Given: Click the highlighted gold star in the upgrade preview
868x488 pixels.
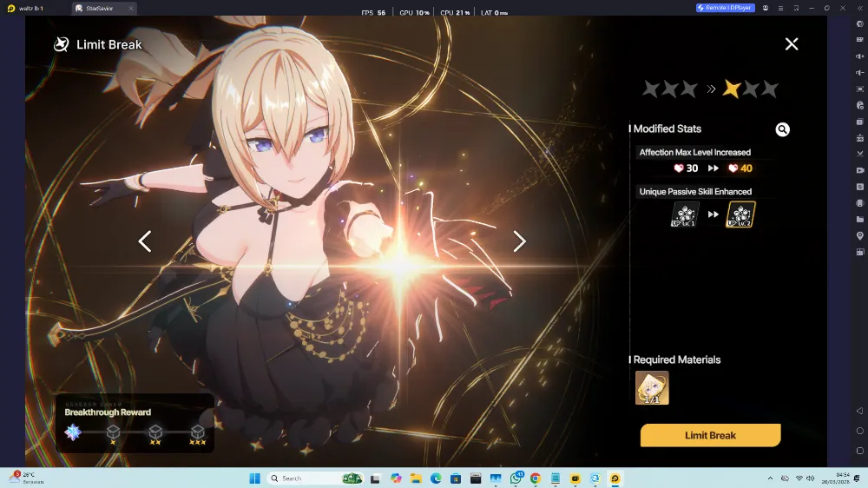Looking at the screenshot, I should click(x=732, y=89).
